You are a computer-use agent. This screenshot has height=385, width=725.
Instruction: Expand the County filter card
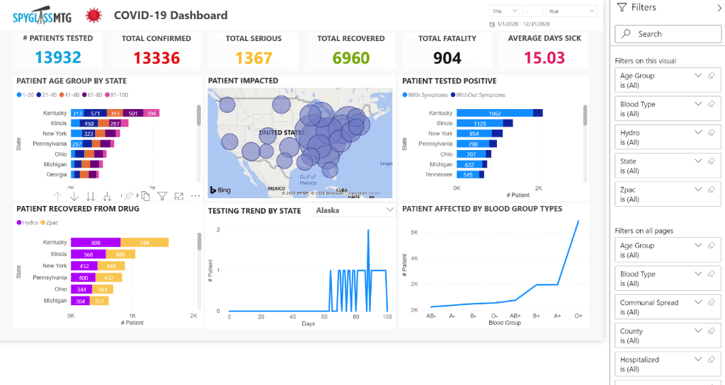click(698, 331)
